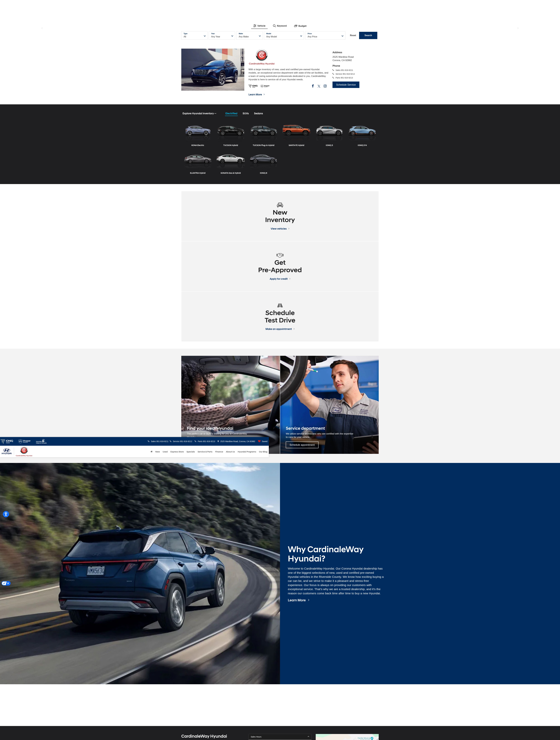560x740 pixels.
Task: Click the blue check-and-X pill widget
Action: 6,583
